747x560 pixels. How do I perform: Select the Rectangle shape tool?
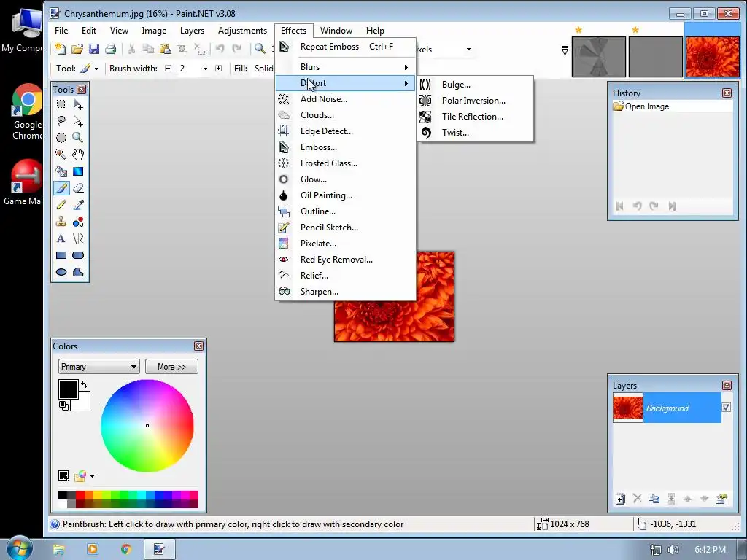(x=61, y=255)
